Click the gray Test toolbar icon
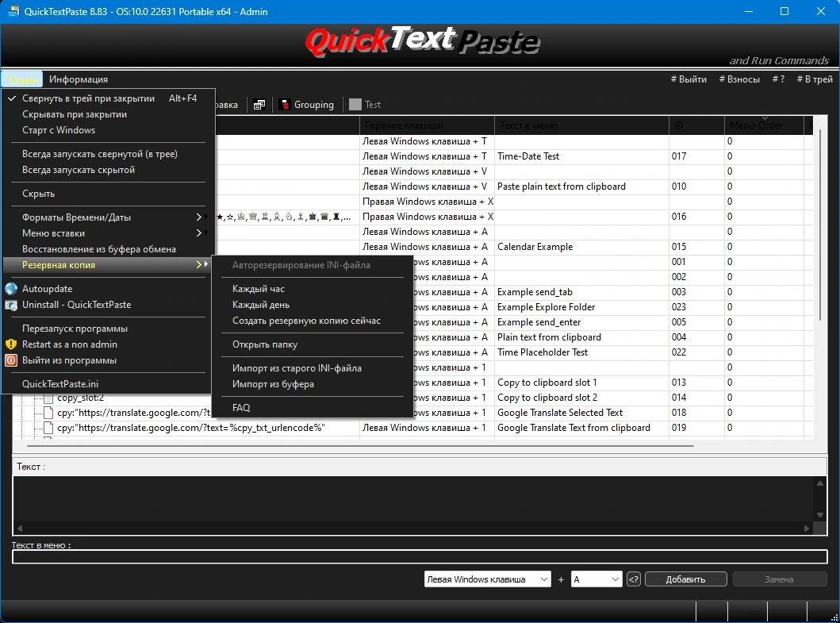This screenshot has width=840, height=623. (x=355, y=105)
